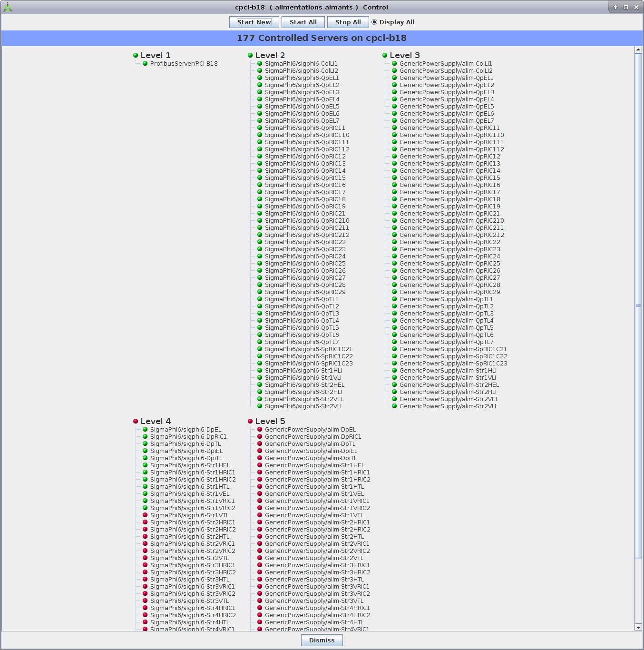The height and width of the screenshot is (650, 644).
Task: Select the Display All radio button
Action: pos(374,22)
